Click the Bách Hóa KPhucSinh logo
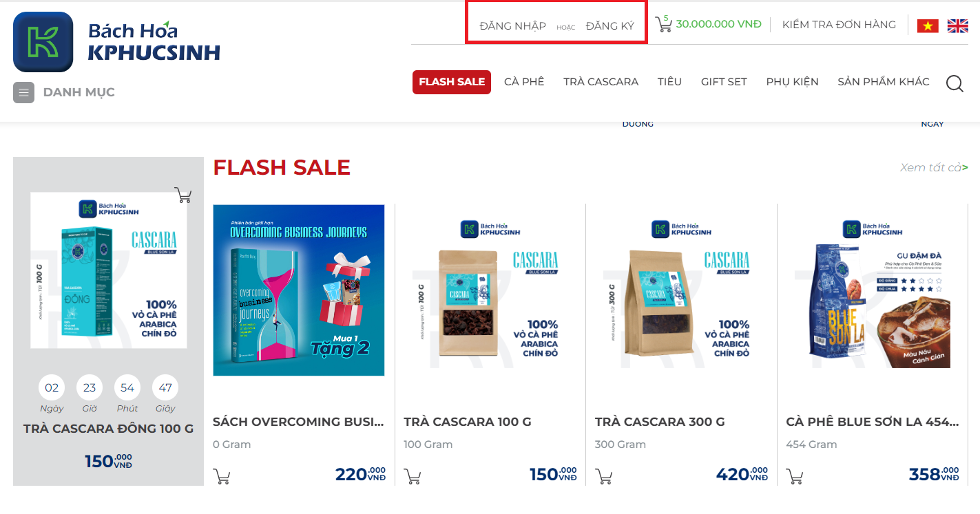980x514 pixels. pyautogui.click(x=117, y=42)
